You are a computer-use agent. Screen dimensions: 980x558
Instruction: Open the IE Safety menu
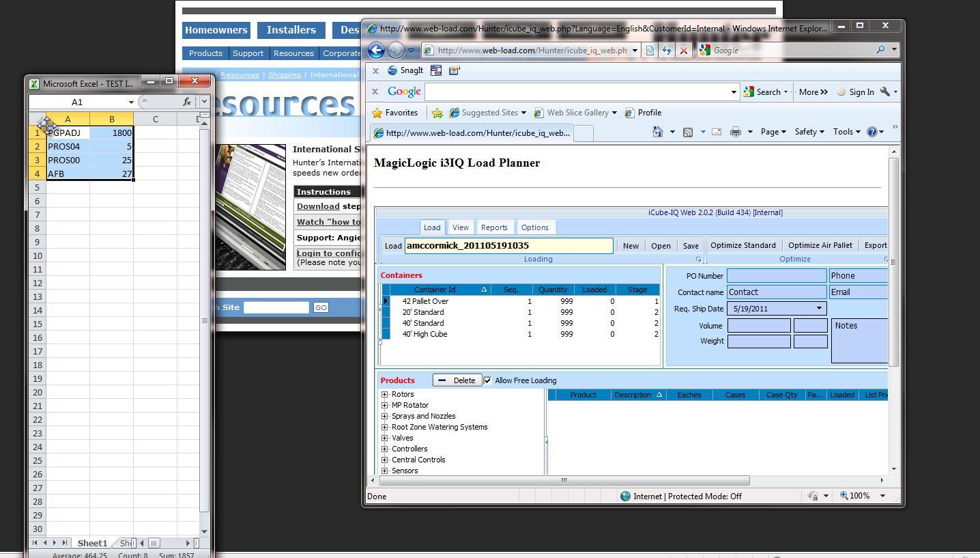point(809,132)
